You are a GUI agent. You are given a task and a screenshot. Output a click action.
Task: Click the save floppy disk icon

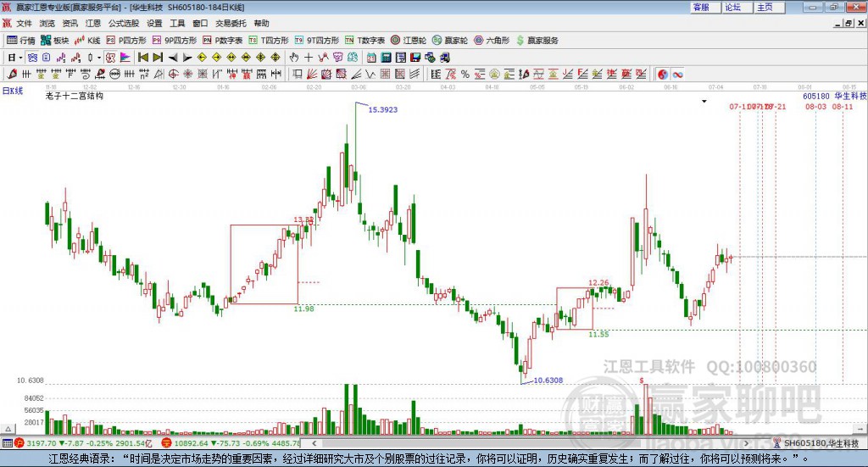click(x=415, y=58)
